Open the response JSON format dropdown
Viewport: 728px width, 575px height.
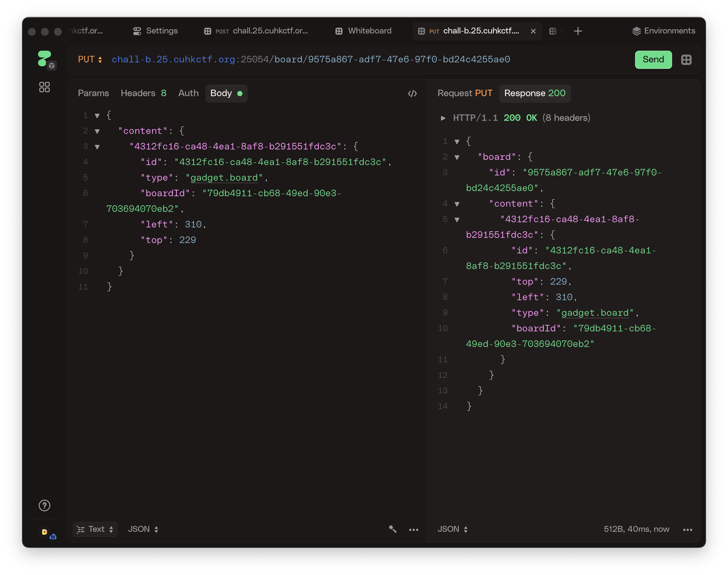tap(452, 529)
